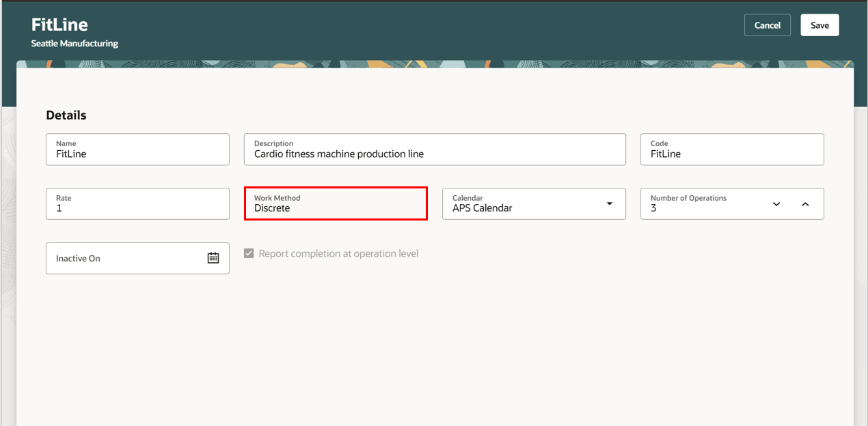Save the FitLine production line
This screenshot has width=868, height=426.
[819, 25]
